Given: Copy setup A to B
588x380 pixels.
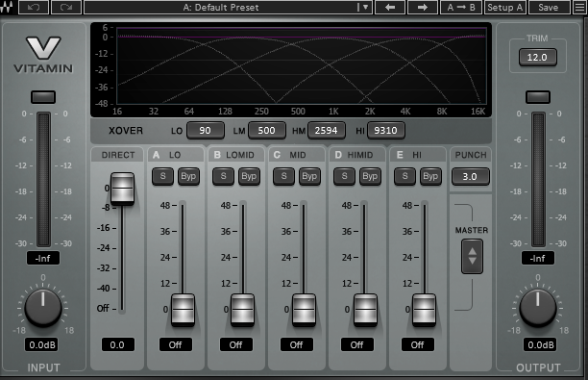Looking at the screenshot, I should (461, 7).
